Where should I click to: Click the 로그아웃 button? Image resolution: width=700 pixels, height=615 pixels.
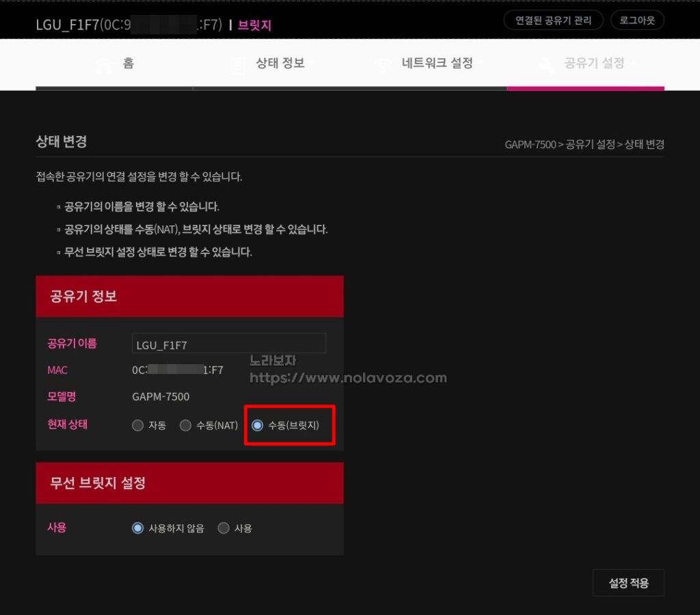tap(637, 20)
